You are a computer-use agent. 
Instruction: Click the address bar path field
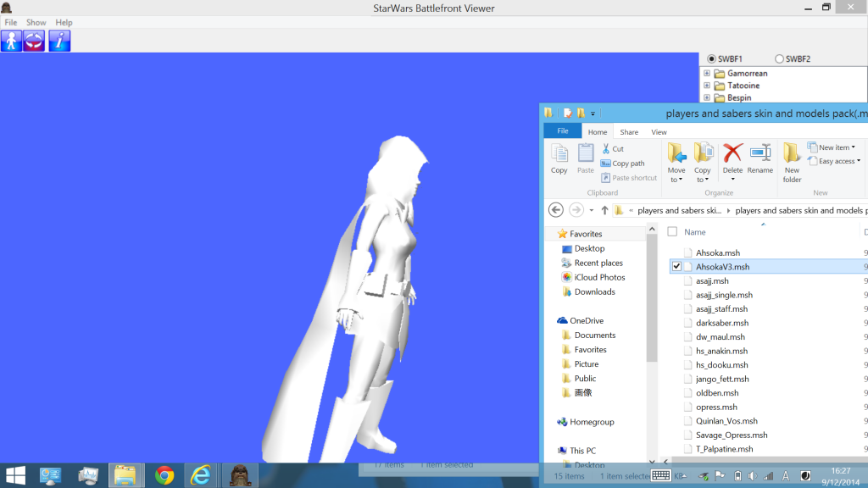click(x=740, y=210)
